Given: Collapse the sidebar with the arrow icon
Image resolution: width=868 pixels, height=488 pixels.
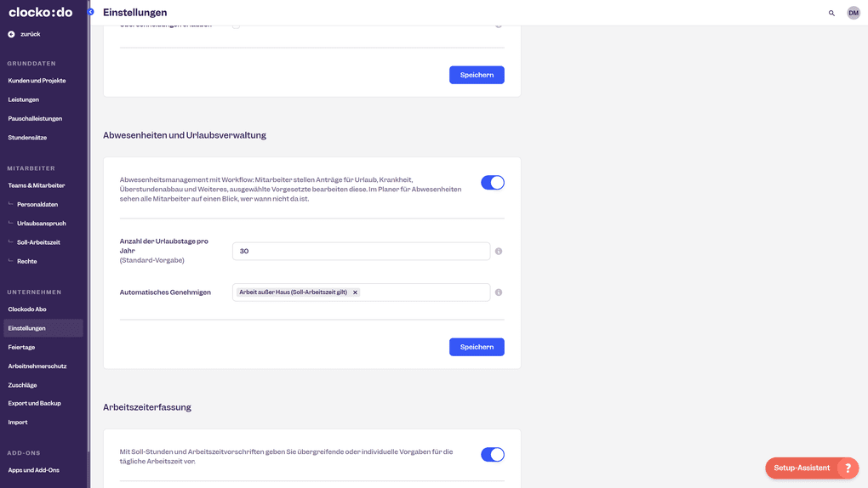Looking at the screenshot, I should 90,12.
